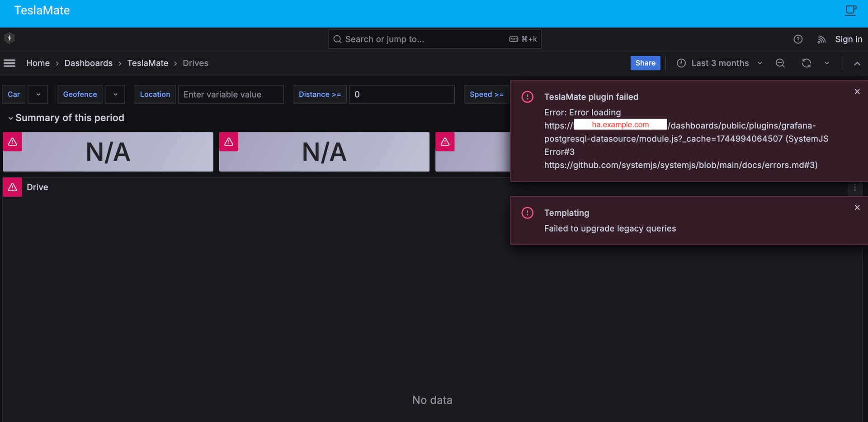Click the warning icon on the Drive panel
The width and height of the screenshot is (868, 422).
pos(12,187)
